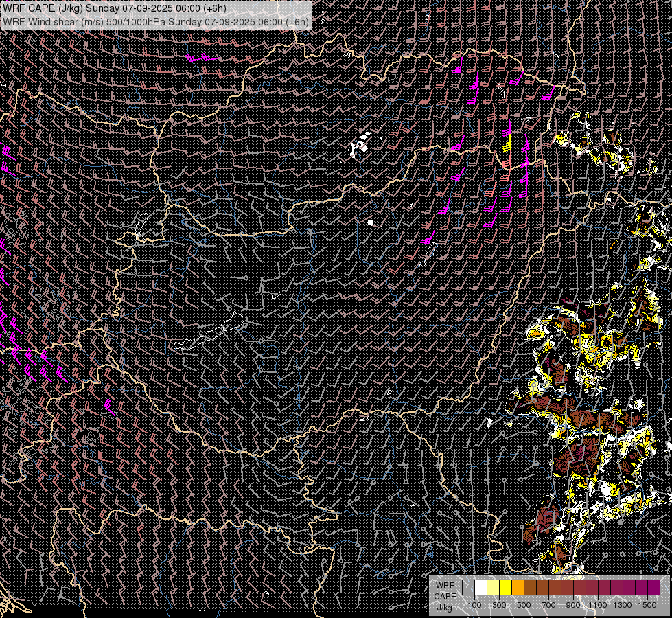Select the gray legend swatch below 100

468,588
